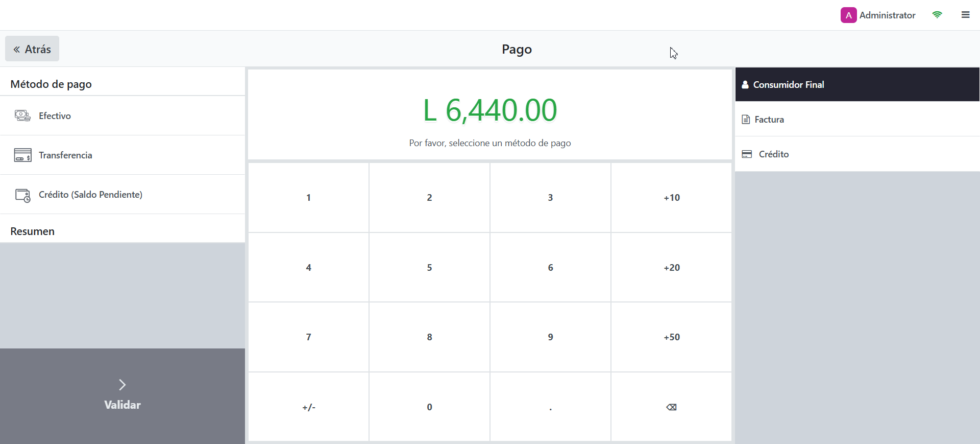Image resolution: width=980 pixels, height=444 pixels.
Task: Go back using the Atrás button
Action: (x=32, y=49)
